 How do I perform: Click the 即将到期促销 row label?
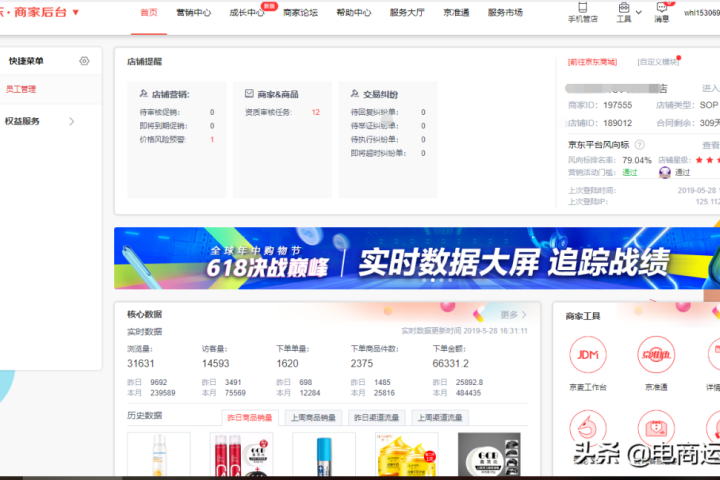point(163,126)
